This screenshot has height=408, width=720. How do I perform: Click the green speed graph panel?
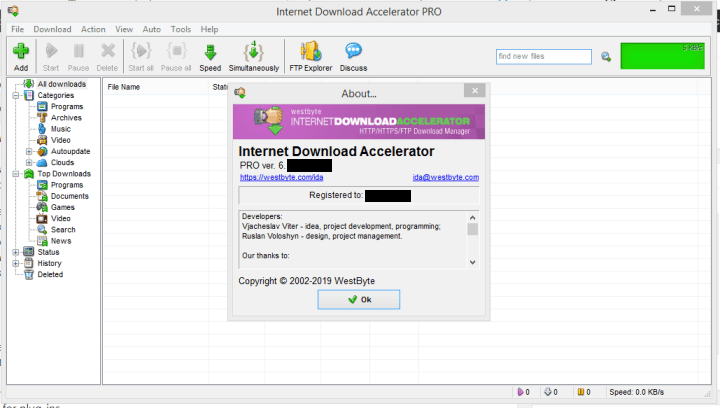(x=662, y=56)
